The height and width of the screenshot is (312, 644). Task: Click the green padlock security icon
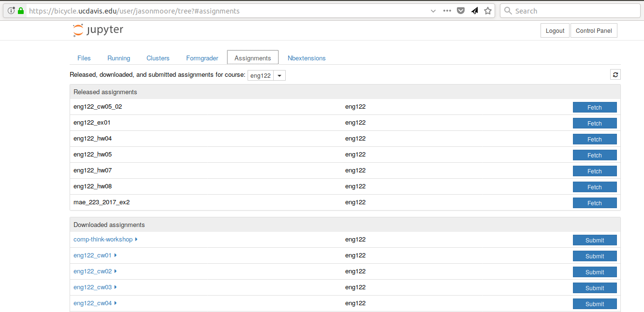[x=21, y=11]
